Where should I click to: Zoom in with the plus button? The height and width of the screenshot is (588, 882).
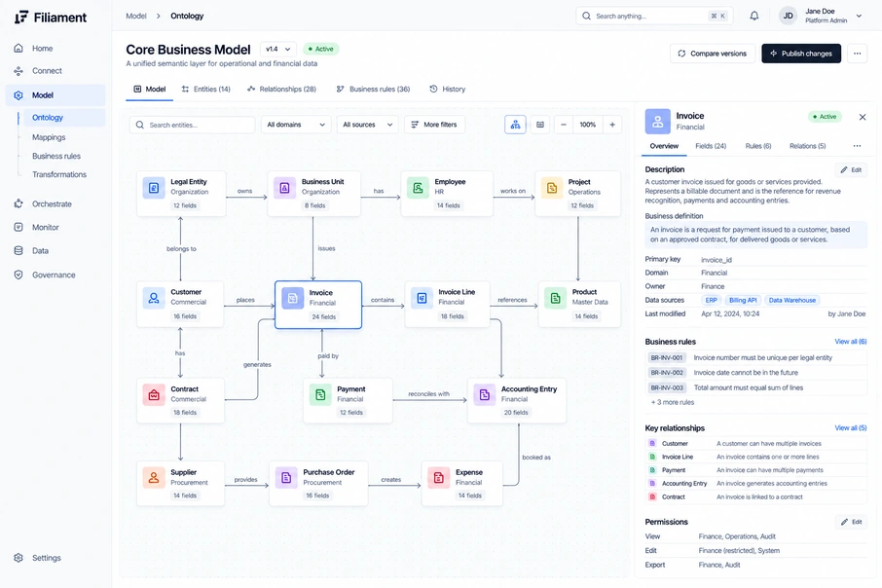612,125
